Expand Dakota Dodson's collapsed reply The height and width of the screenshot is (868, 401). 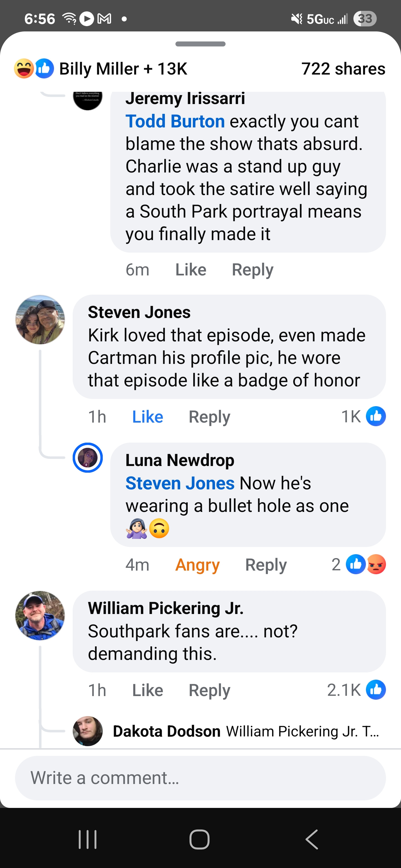(246, 731)
